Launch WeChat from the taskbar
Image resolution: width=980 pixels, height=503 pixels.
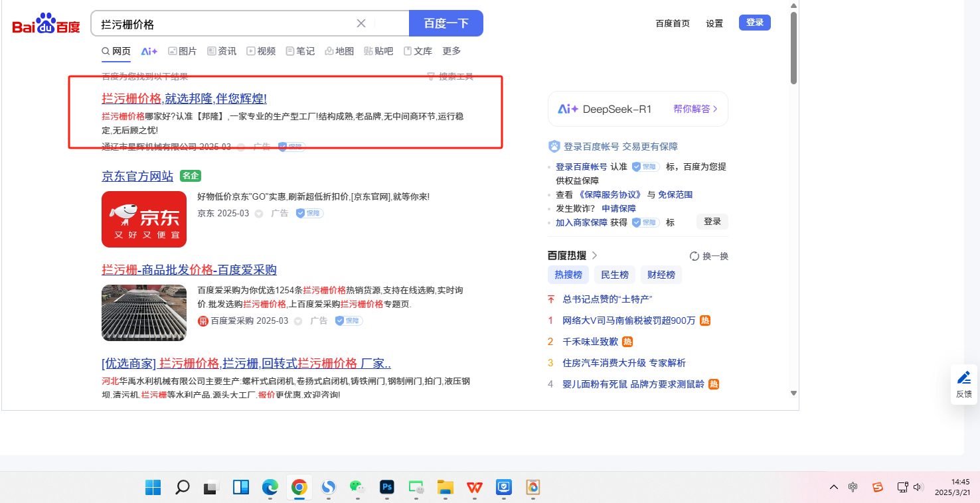click(x=358, y=488)
